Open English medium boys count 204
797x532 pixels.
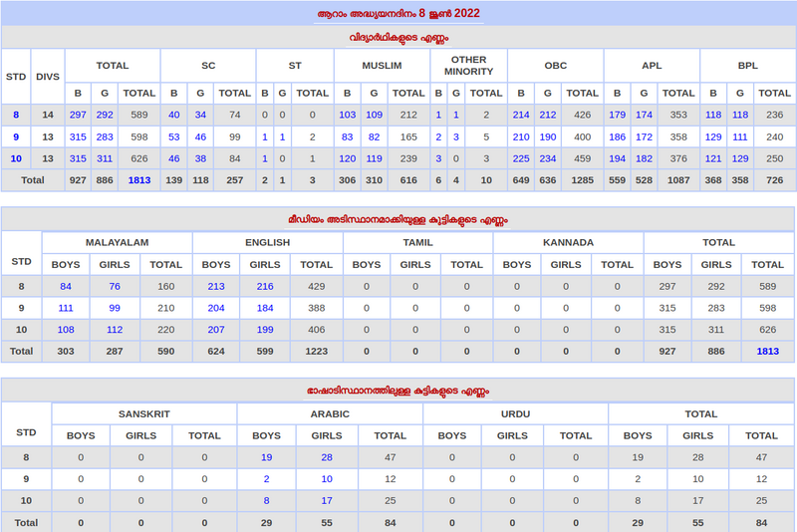(216, 308)
